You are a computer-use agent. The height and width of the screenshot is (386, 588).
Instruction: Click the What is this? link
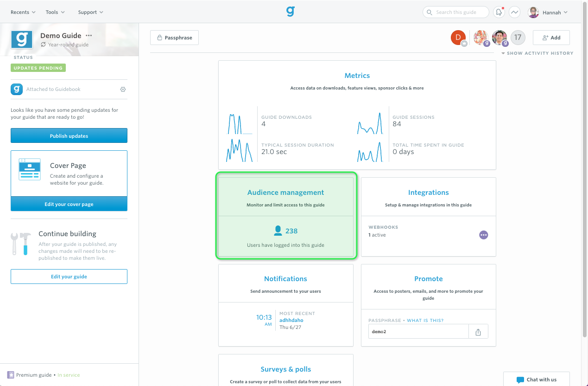425,321
